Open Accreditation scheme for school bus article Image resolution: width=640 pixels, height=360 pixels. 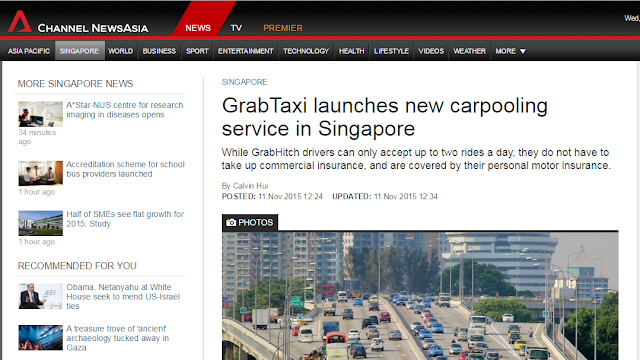point(125,169)
